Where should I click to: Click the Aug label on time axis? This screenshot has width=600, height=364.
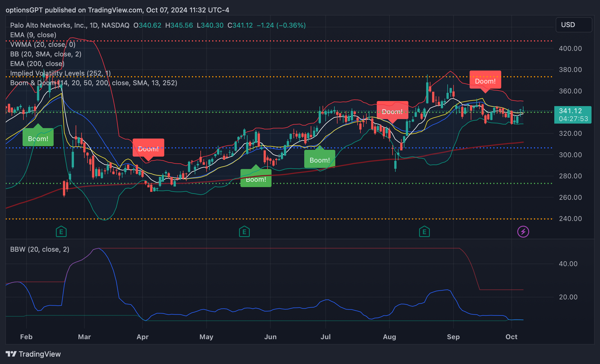[389, 337]
